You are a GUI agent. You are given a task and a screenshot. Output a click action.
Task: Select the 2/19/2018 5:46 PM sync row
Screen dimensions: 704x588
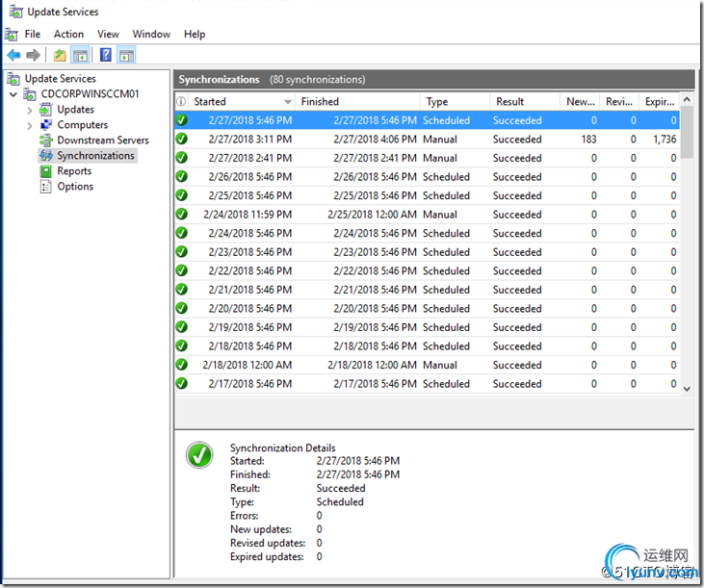tap(427, 327)
